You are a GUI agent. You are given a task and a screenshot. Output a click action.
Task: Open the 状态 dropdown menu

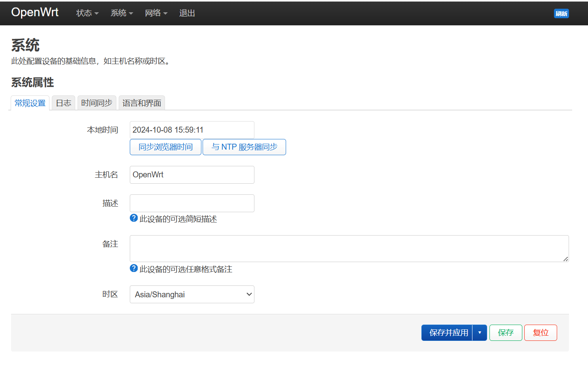click(x=87, y=13)
